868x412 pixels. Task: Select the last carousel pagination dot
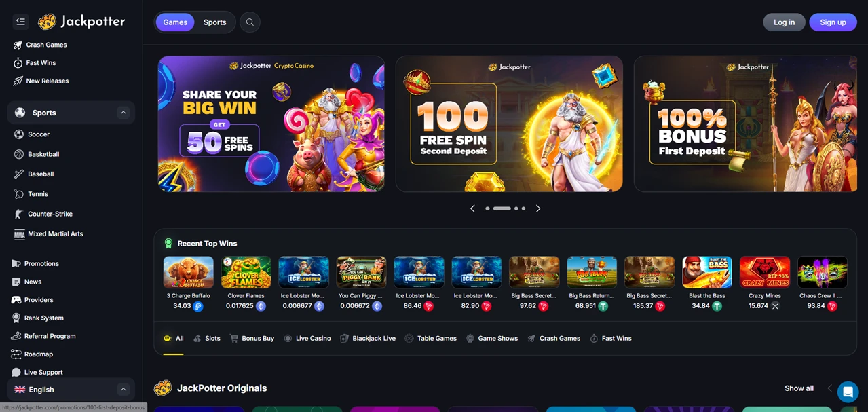[523, 208]
